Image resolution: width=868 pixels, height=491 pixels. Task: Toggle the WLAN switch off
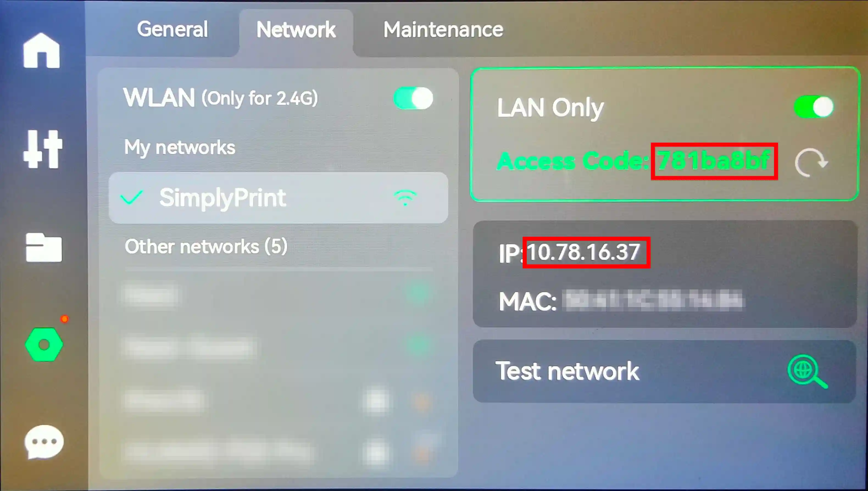[x=413, y=98]
